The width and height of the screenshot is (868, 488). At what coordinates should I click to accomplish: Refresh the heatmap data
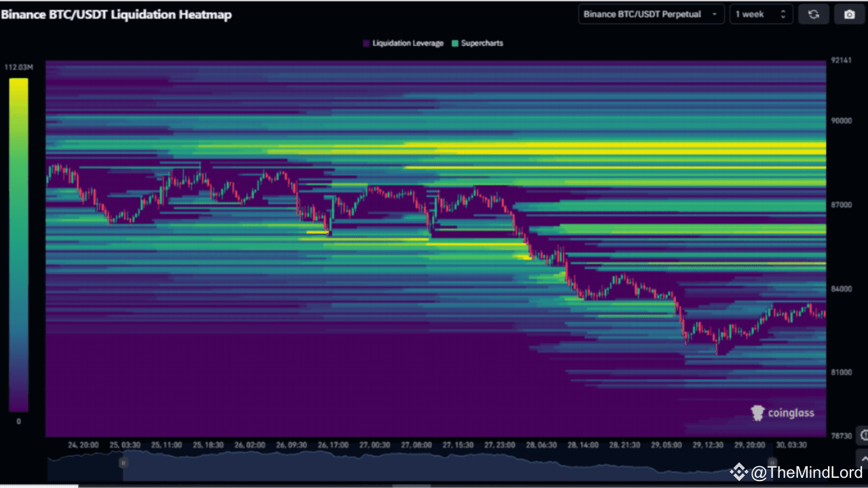pos(813,14)
